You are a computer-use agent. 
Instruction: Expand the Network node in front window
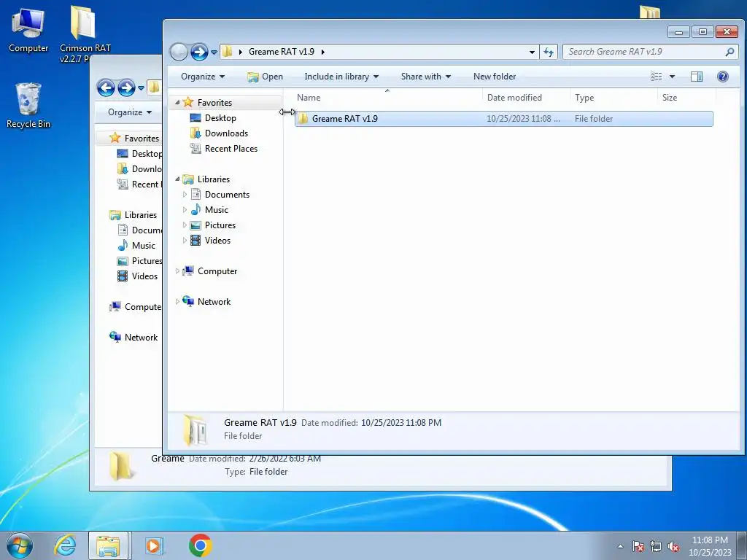pos(177,301)
